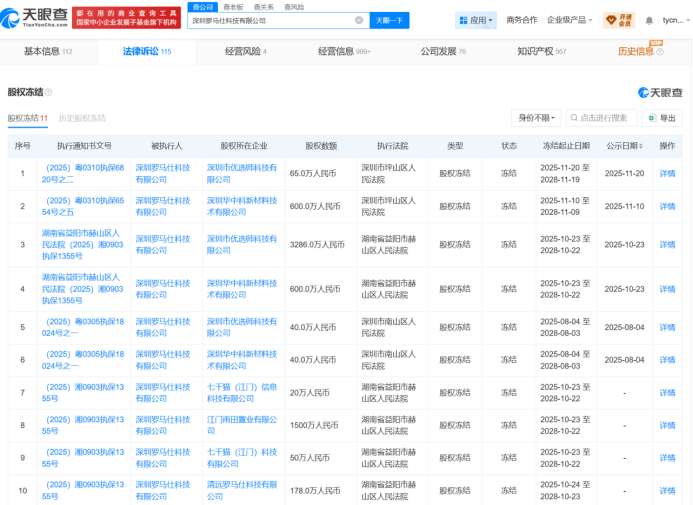Go to the 经营信息 tab
Screen dimensions: 693x505
point(344,52)
